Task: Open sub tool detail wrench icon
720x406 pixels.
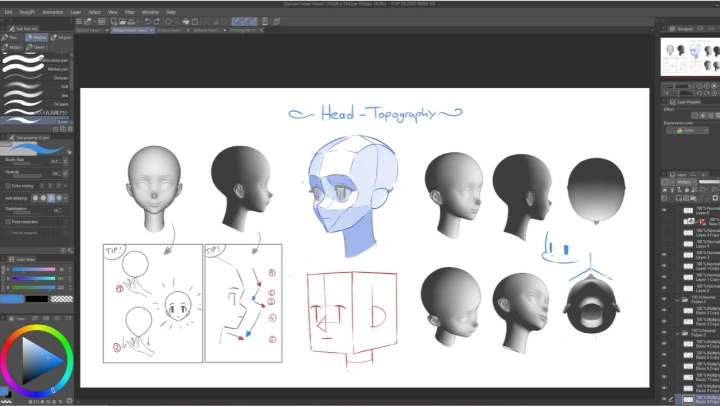Action: [x=70, y=250]
